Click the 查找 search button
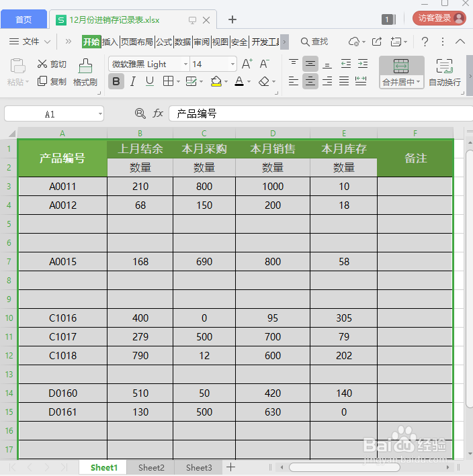This screenshot has height=476, width=473. click(x=314, y=42)
